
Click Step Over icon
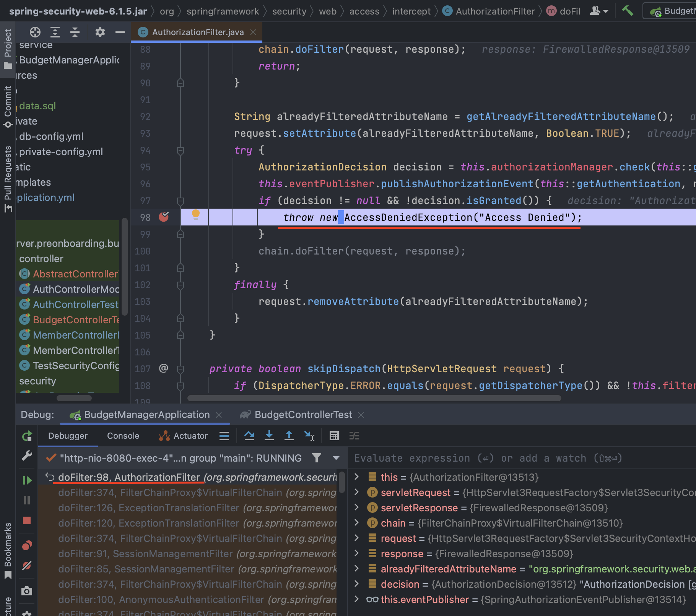249,436
